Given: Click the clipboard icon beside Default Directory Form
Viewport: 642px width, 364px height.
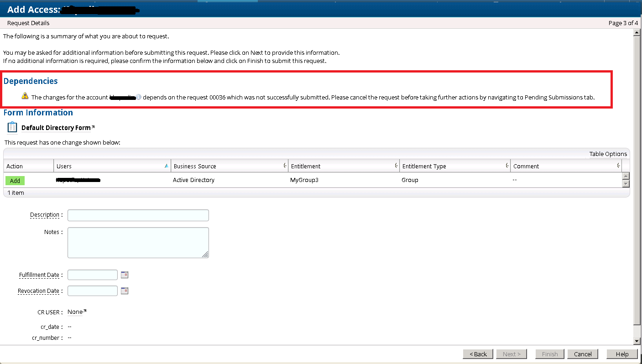Looking at the screenshot, I should coord(12,128).
